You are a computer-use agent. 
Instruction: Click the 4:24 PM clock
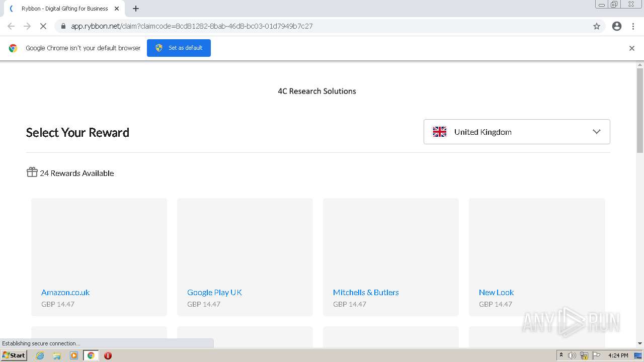618,355
